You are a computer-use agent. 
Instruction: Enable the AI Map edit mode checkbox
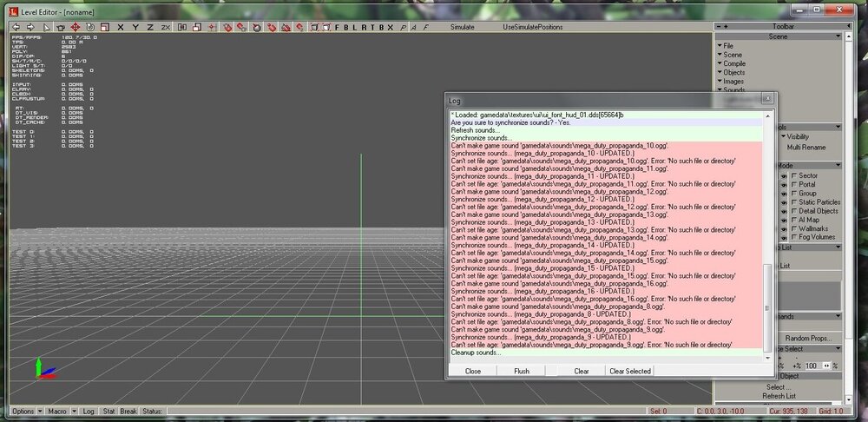(794, 220)
